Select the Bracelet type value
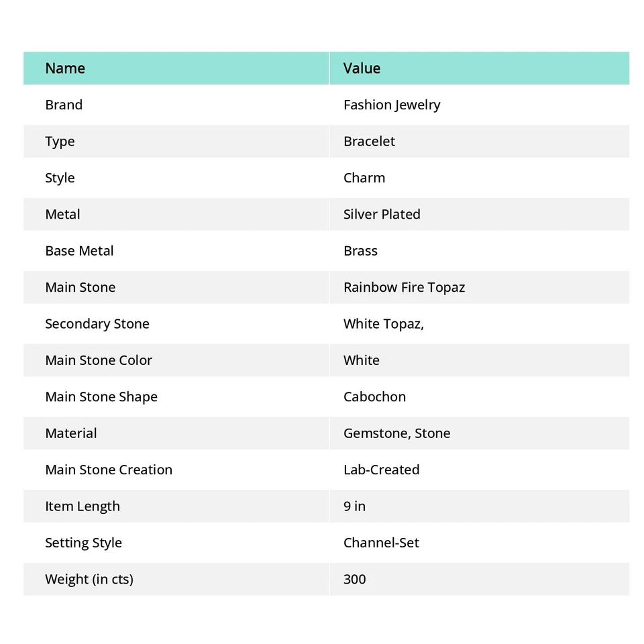The image size is (644, 644). point(369,142)
